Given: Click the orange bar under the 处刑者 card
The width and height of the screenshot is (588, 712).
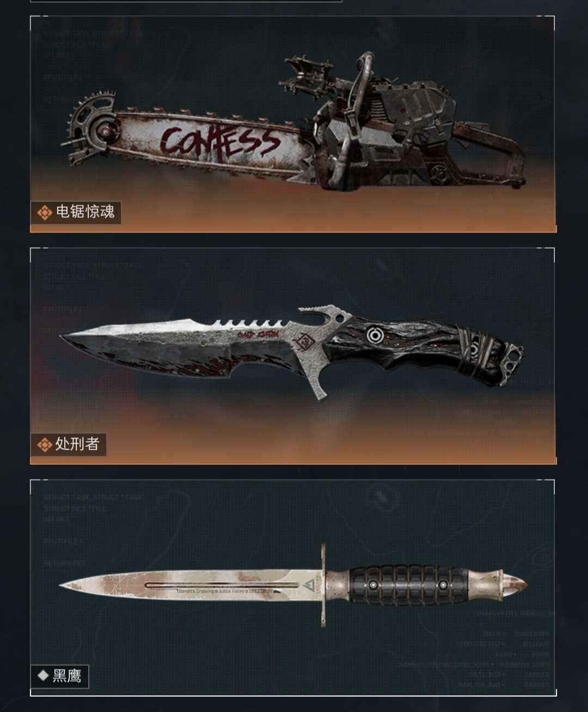Looking at the screenshot, I should [293, 461].
